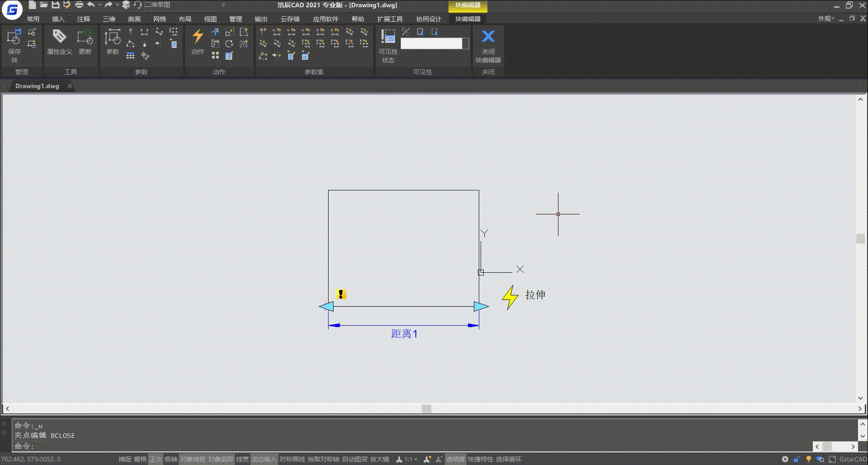The height and width of the screenshot is (465, 868).
Task: Click the visibility mode slash icon
Action: point(406,32)
